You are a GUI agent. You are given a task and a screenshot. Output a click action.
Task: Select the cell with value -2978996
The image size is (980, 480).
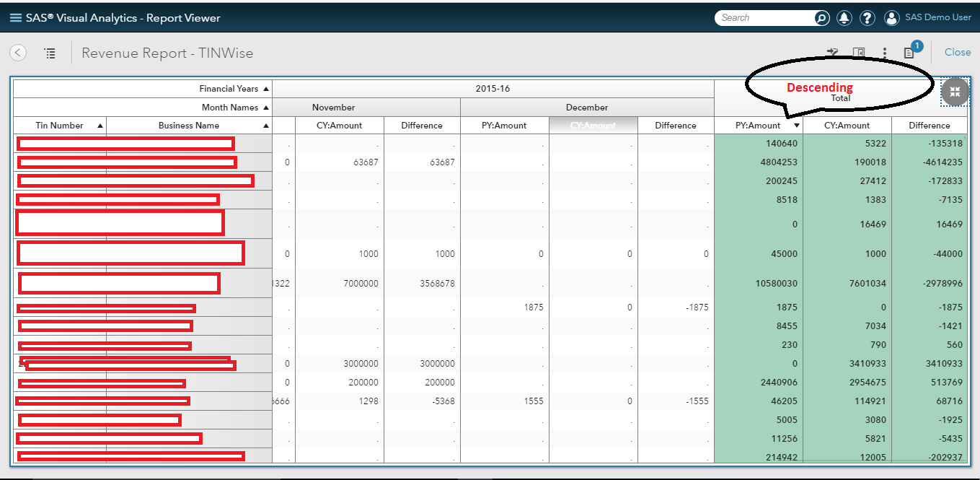pos(930,284)
